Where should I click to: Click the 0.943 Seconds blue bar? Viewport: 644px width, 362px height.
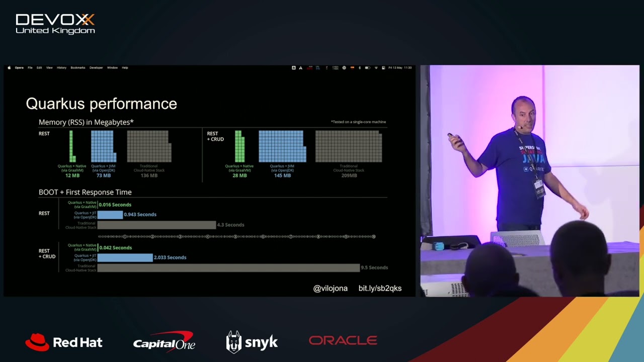tap(110, 215)
